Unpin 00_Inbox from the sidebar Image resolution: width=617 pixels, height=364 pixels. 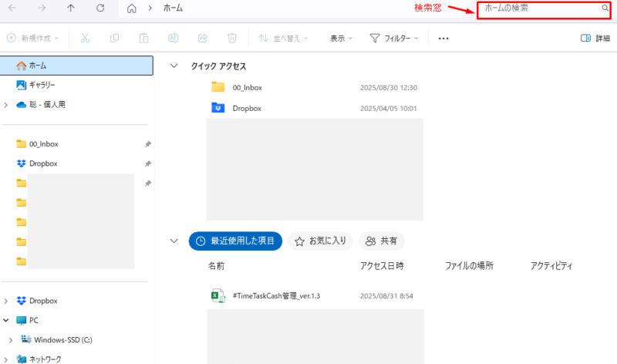[x=148, y=144]
